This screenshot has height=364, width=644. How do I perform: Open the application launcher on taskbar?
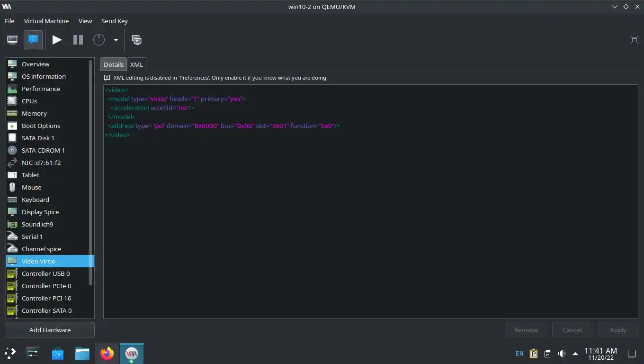point(10,353)
